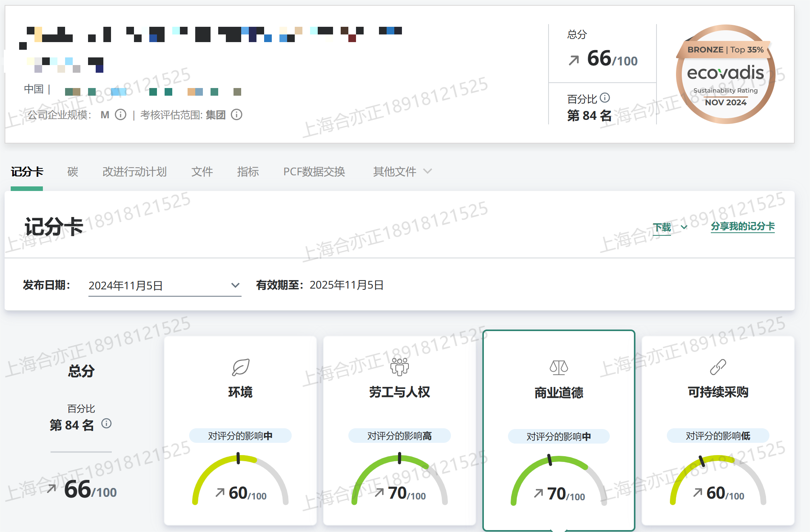Select the 劳工与人权 score card
The height and width of the screenshot is (532, 810).
[x=399, y=392]
